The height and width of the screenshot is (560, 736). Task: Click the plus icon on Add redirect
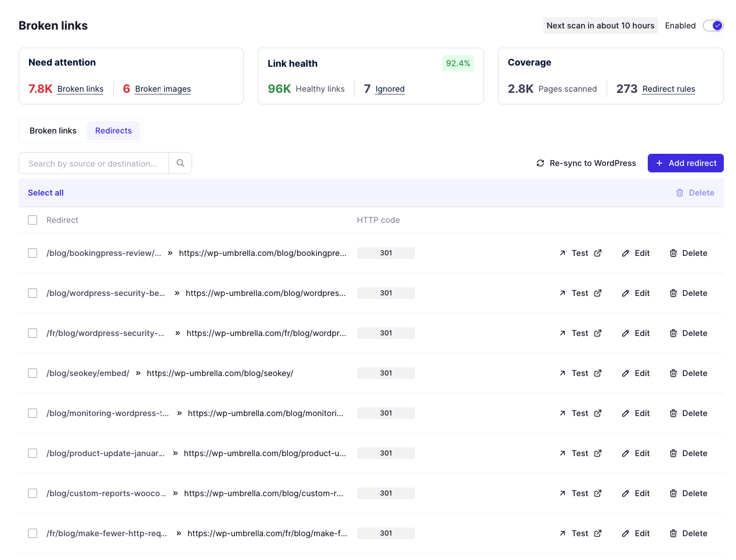659,163
